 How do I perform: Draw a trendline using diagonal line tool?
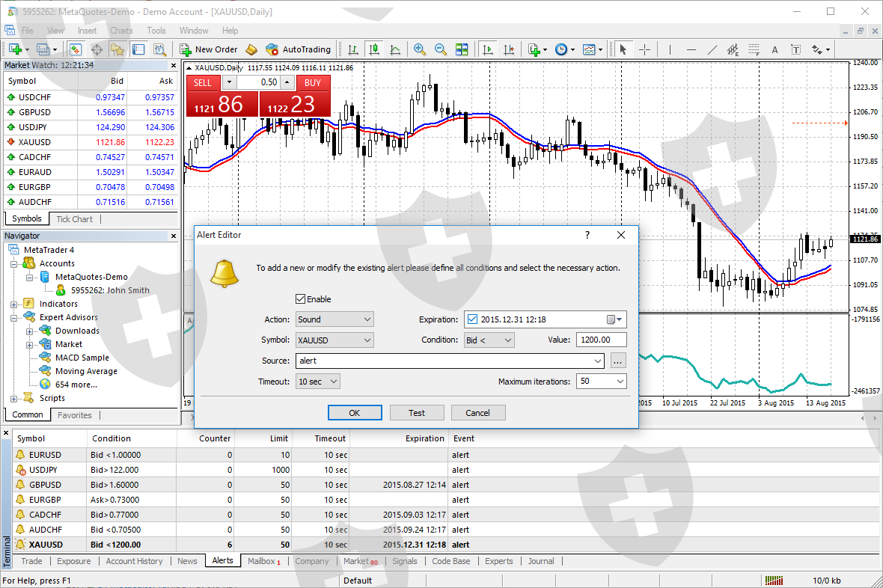(712, 50)
